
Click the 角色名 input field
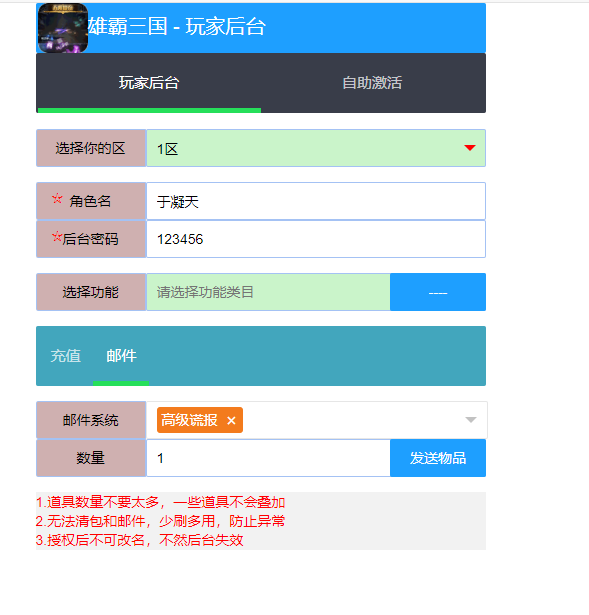click(316, 201)
